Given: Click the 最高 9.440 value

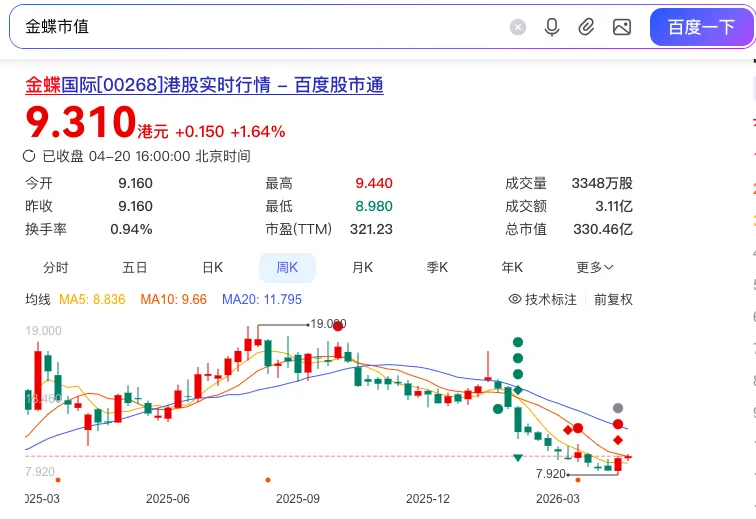Looking at the screenshot, I should point(374,183).
